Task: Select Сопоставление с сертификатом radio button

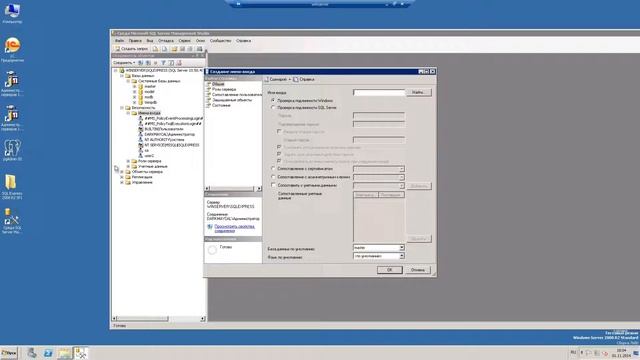Action: tap(273, 169)
